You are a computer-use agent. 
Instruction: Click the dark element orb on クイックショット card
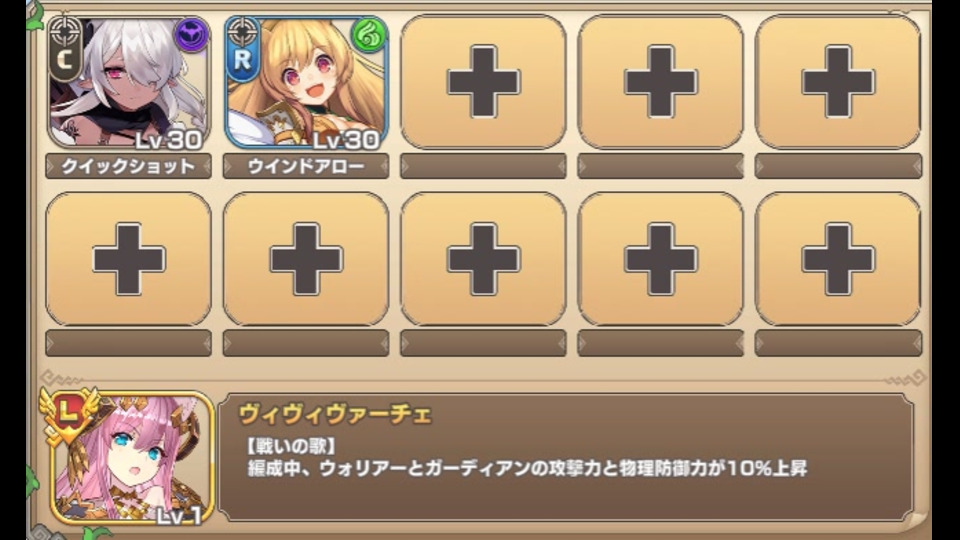point(192,34)
